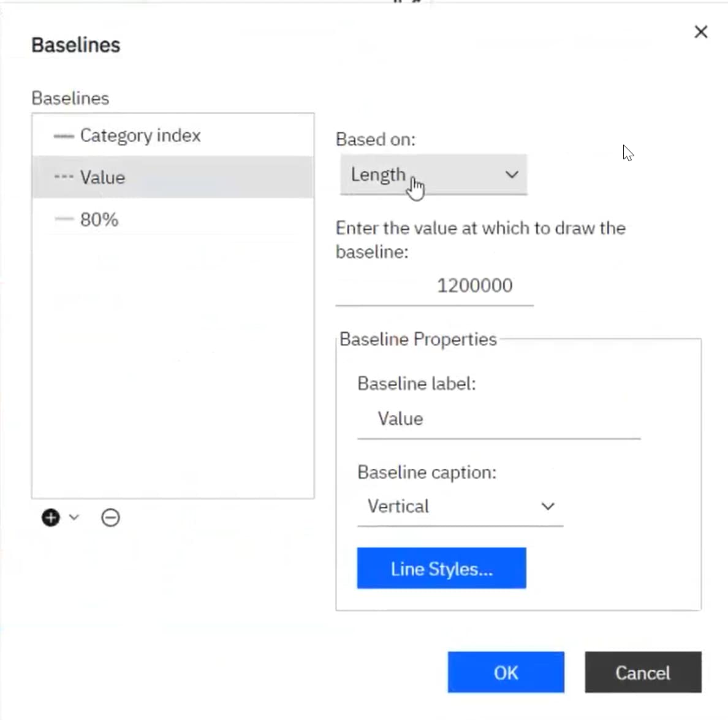The width and height of the screenshot is (728, 720).
Task: Open the Based on Length dropdown
Action: (433, 175)
